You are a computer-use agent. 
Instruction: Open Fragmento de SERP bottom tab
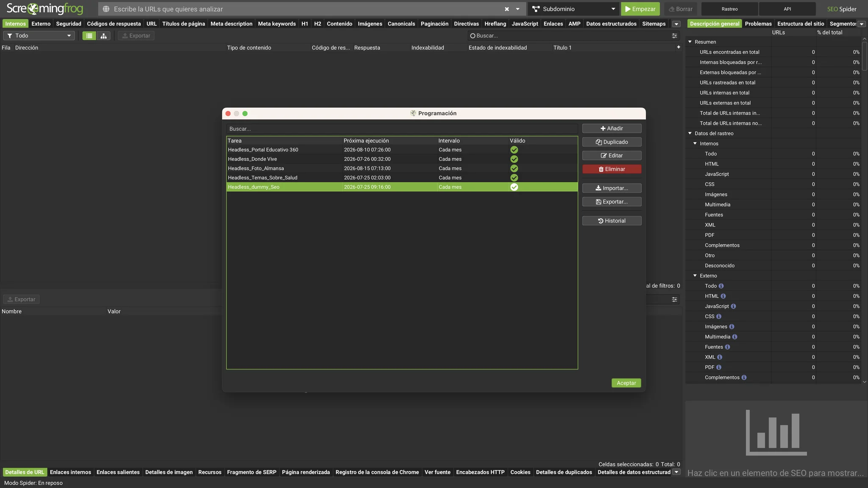[251, 472]
